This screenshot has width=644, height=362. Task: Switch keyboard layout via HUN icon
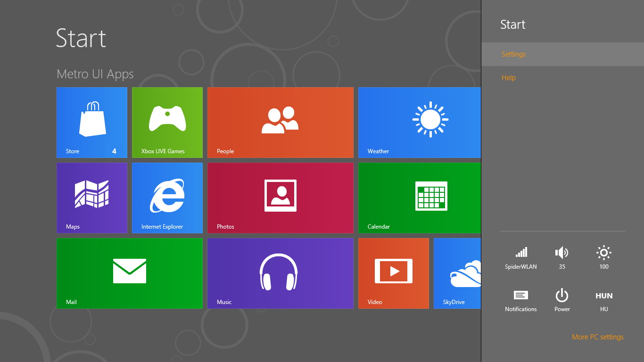click(604, 296)
